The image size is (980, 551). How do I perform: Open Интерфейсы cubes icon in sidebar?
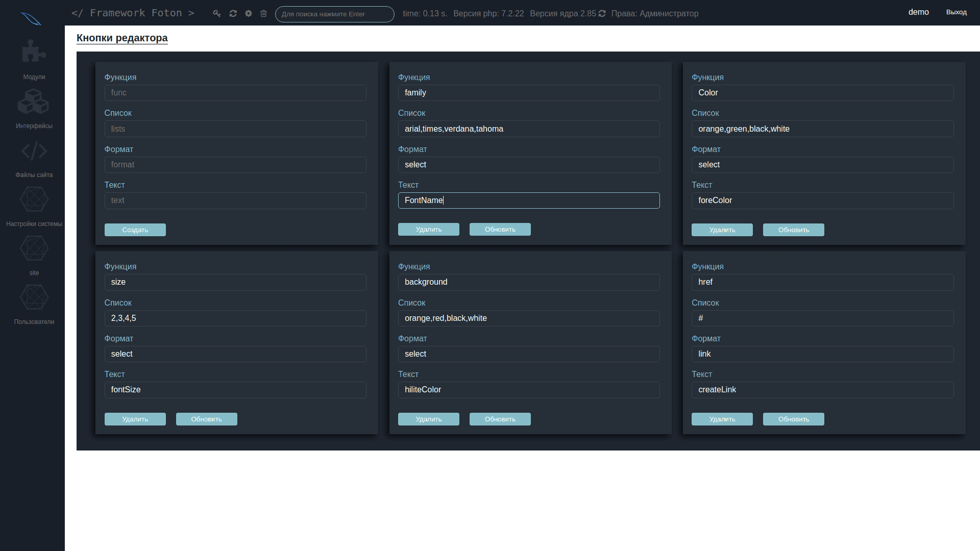coord(34,101)
